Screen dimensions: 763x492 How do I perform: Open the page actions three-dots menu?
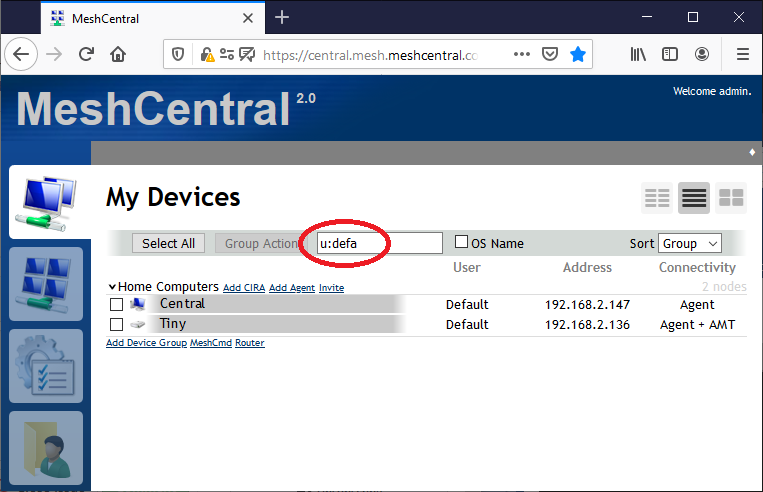(522, 55)
